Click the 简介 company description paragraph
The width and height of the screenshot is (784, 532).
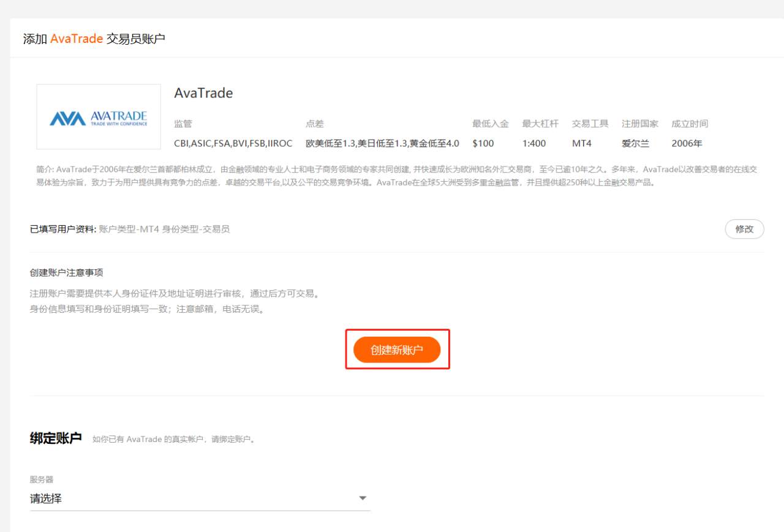pyautogui.click(x=397, y=176)
